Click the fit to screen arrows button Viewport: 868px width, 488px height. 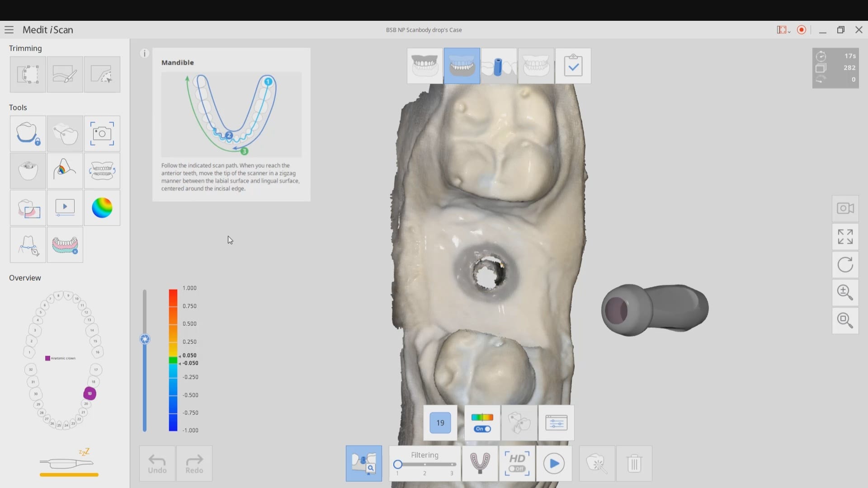coord(845,237)
